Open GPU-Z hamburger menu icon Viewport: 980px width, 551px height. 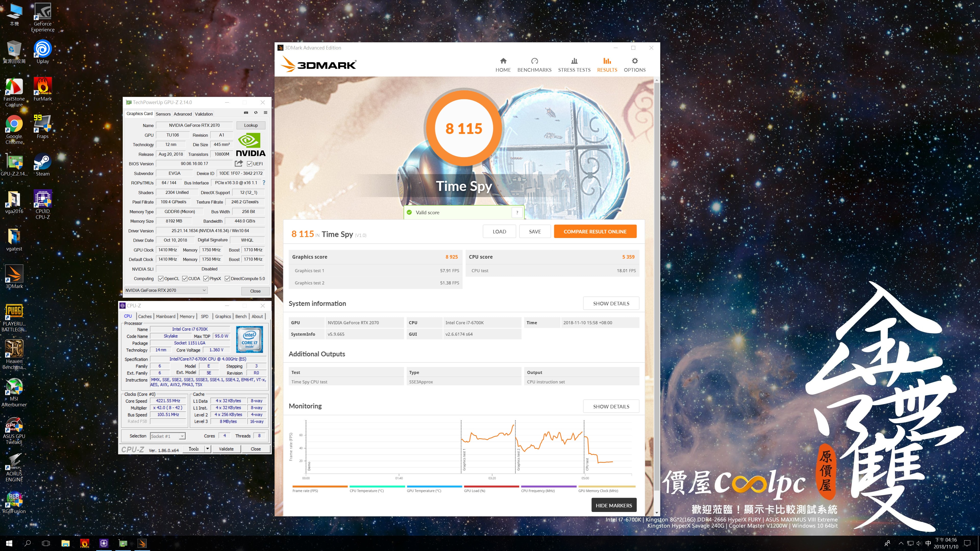(265, 113)
